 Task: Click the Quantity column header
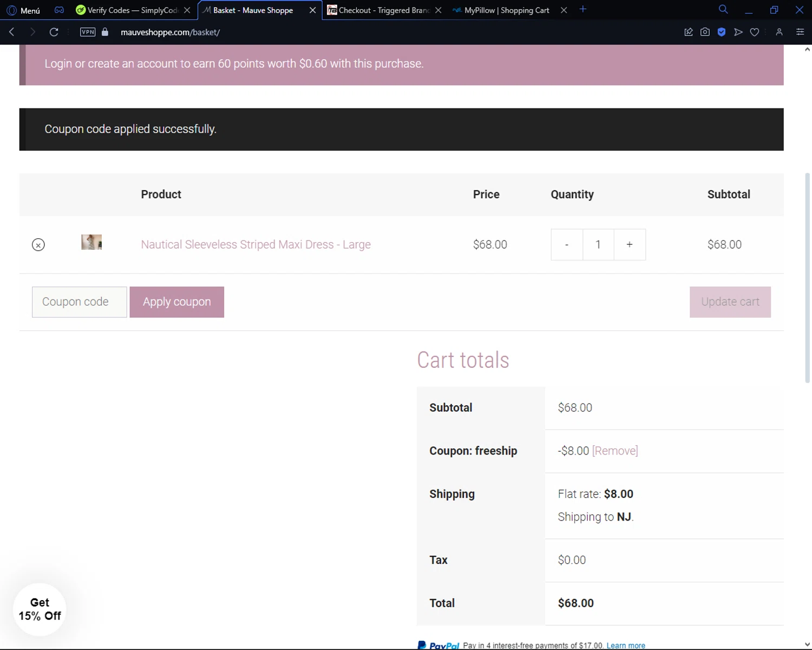[x=572, y=194]
